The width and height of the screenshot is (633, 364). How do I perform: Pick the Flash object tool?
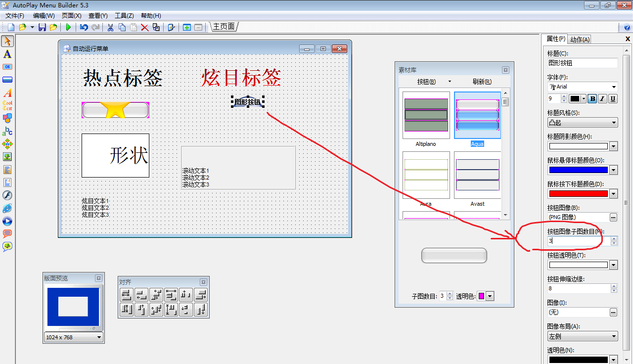7,195
